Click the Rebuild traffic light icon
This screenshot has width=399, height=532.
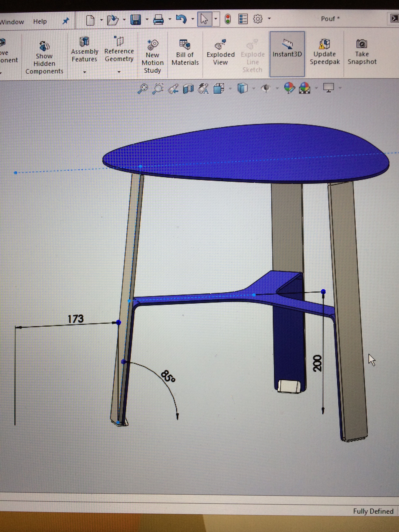[x=228, y=19]
